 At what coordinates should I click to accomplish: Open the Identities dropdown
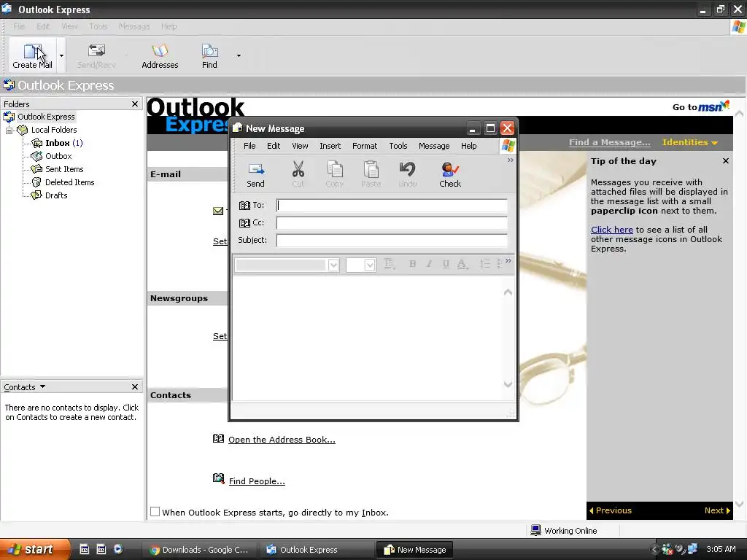point(690,142)
